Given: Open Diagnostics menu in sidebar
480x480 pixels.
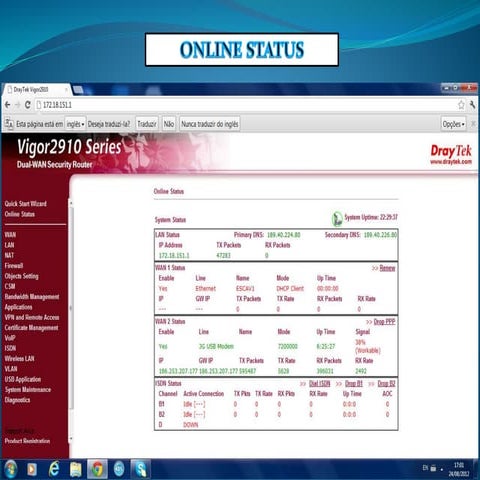Looking at the screenshot, I should 17,400.
